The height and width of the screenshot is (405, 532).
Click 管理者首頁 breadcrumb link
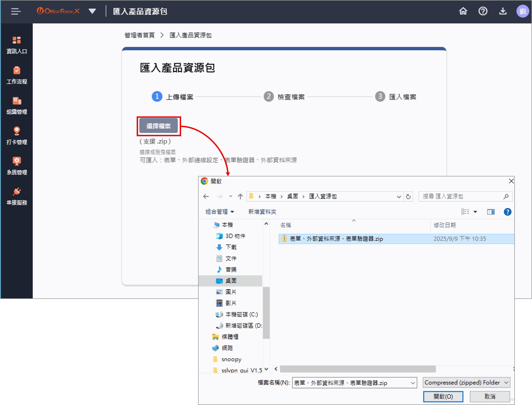(x=140, y=35)
